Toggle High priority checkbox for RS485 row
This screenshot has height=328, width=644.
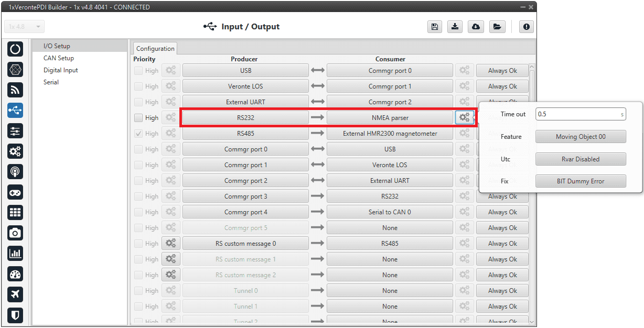pos(138,134)
